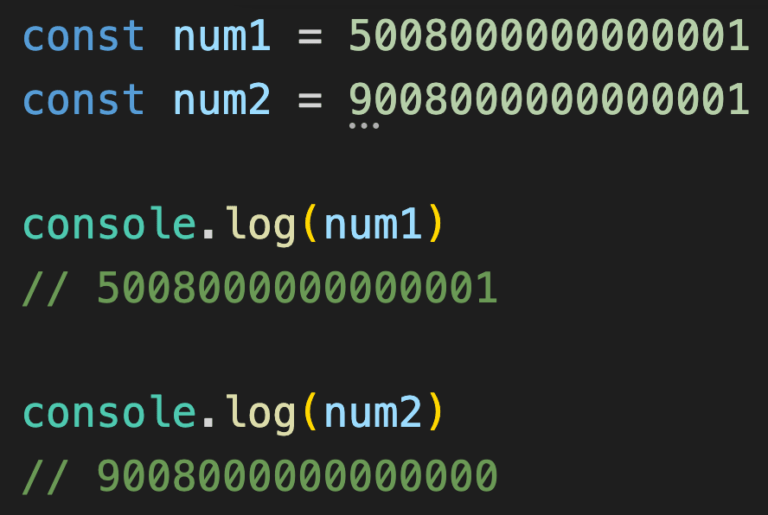Click the closing parenthesis after num2 argument
This screenshot has width=768, height=515.
coord(435,412)
